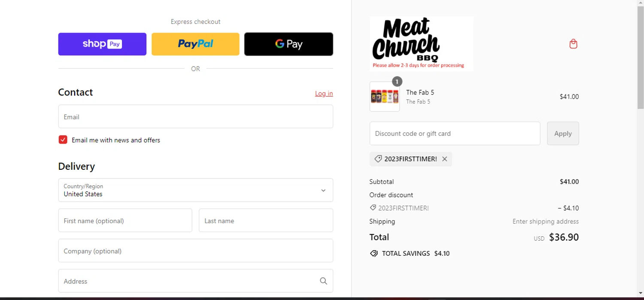Click the discount tag icon in the chip

[378, 159]
